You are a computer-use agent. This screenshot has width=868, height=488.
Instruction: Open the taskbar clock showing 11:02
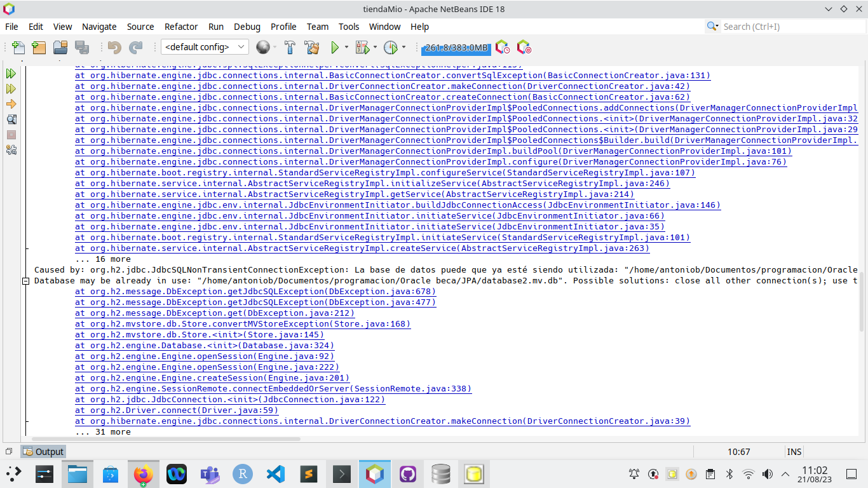(x=814, y=473)
